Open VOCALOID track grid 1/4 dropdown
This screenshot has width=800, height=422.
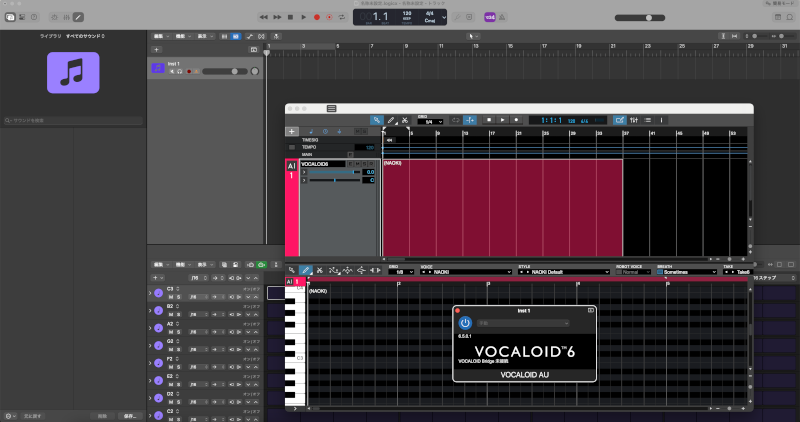pyautogui.click(x=430, y=122)
